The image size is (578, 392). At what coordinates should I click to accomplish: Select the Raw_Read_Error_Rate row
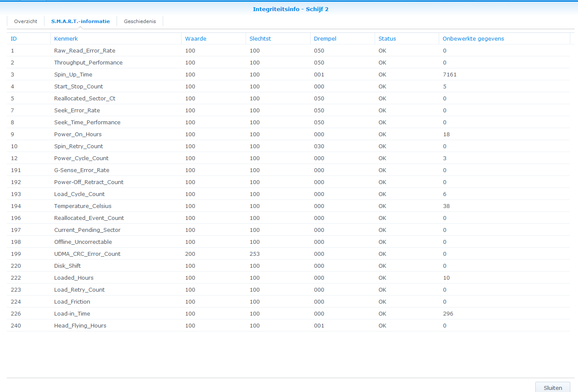coord(85,51)
